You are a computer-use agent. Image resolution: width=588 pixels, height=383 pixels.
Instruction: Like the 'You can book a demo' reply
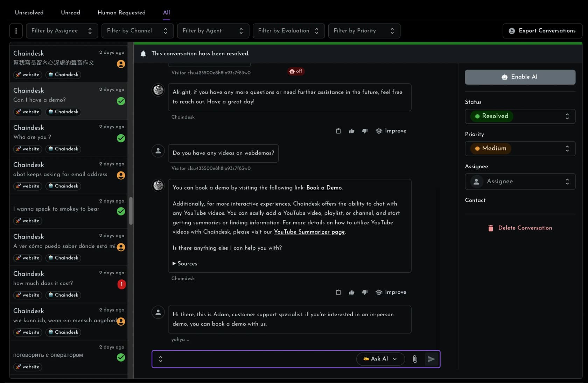(x=351, y=292)
